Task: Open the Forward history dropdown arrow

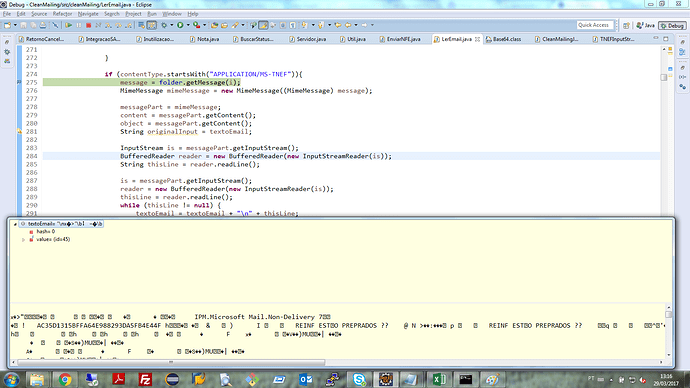Action: [x=372, y=25]
